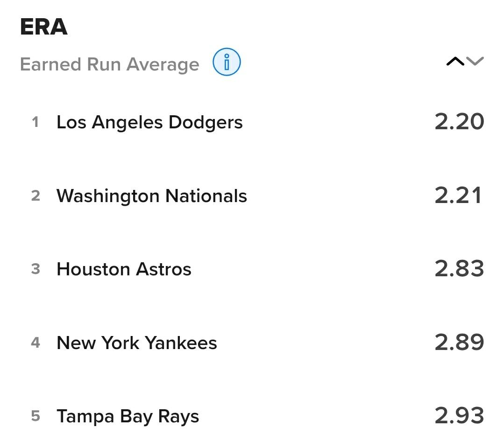Open Washington Nationals team entry

(x=151, y=196)
